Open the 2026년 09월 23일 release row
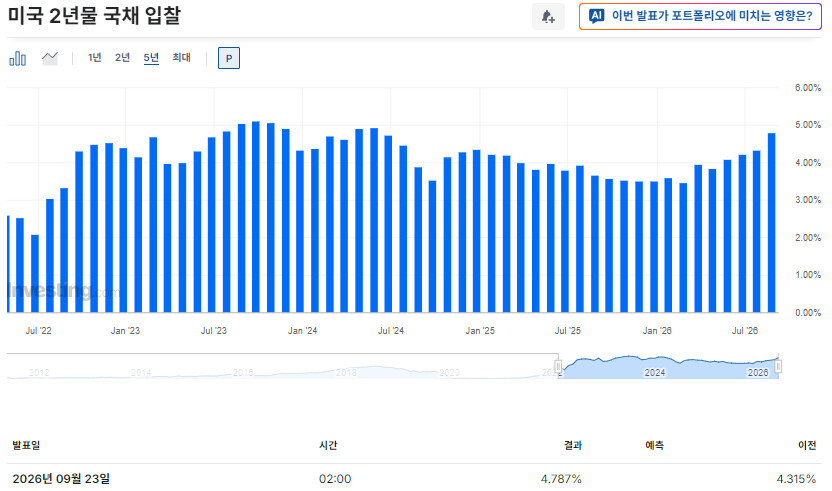The image size is (832, 491). point(414,479)
